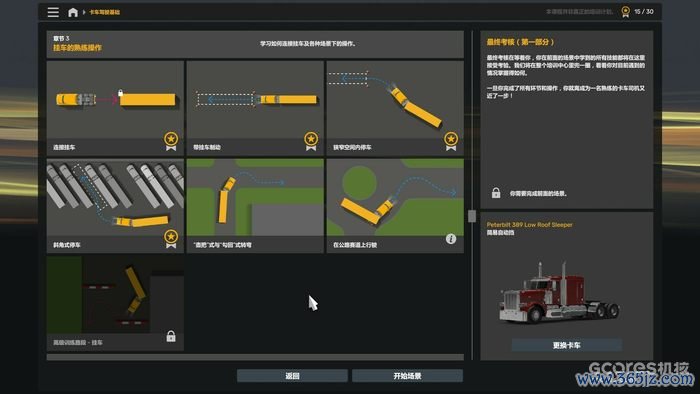This screenshot has width=700, height=394.
Task: Click the breadcrumb link next to home icon
Action: tap(104, 12)
